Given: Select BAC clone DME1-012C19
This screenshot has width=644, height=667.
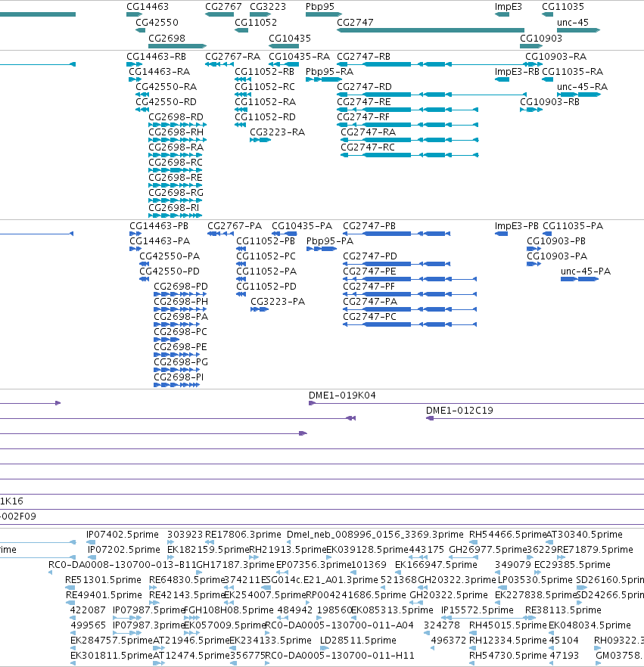Looking at the screenshot, I should click(x=459, y=411).
